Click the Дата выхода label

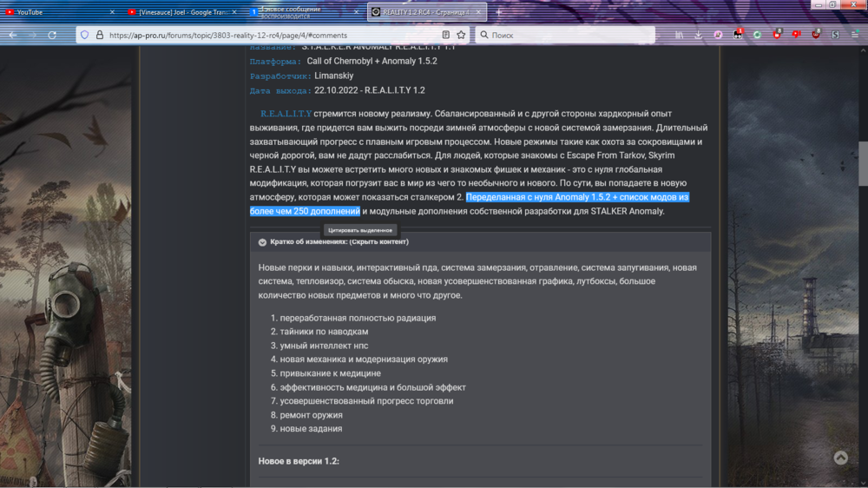(x=280, y=90)
